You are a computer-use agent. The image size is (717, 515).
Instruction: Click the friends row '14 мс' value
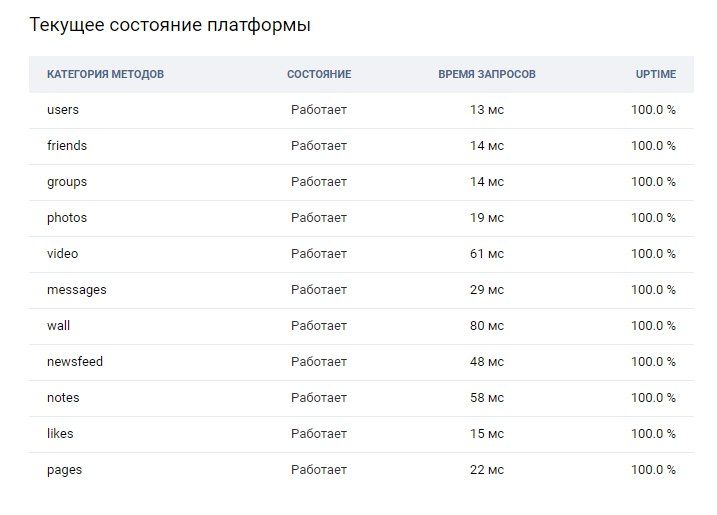pyautogui.click(x=487, y=145)
